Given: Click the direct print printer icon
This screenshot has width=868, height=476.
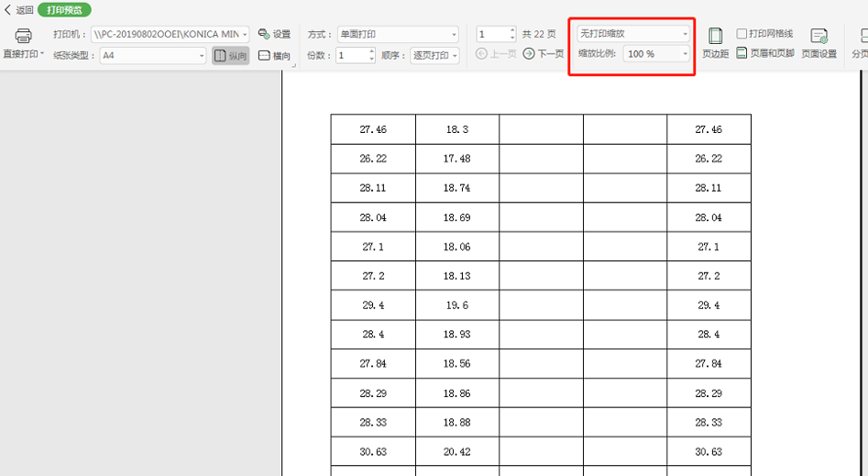Looking at the screenshot, I should click(x=23, y=36).
